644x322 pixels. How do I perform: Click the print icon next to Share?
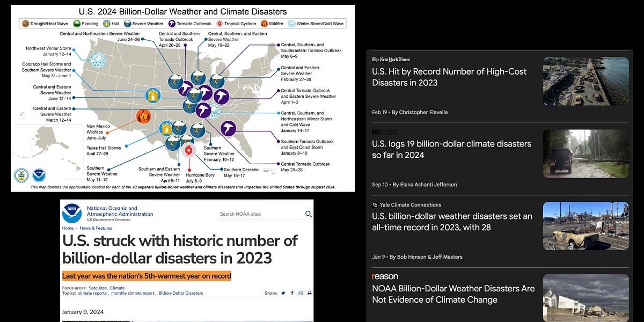click(309, 293)
